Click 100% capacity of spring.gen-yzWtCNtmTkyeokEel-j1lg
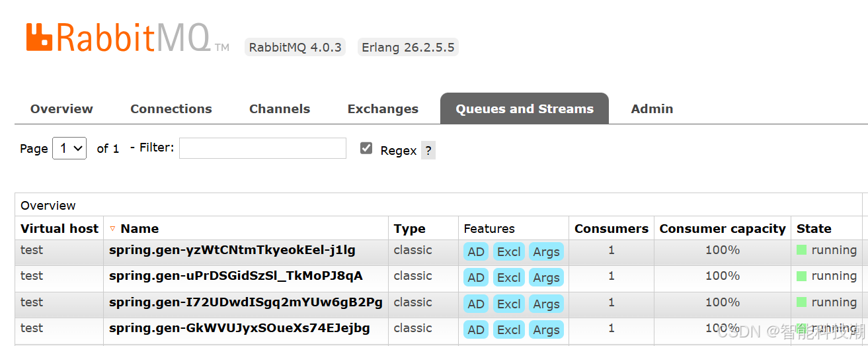The image size is (868, 346). pyautogui.click(x=723, y=250)
